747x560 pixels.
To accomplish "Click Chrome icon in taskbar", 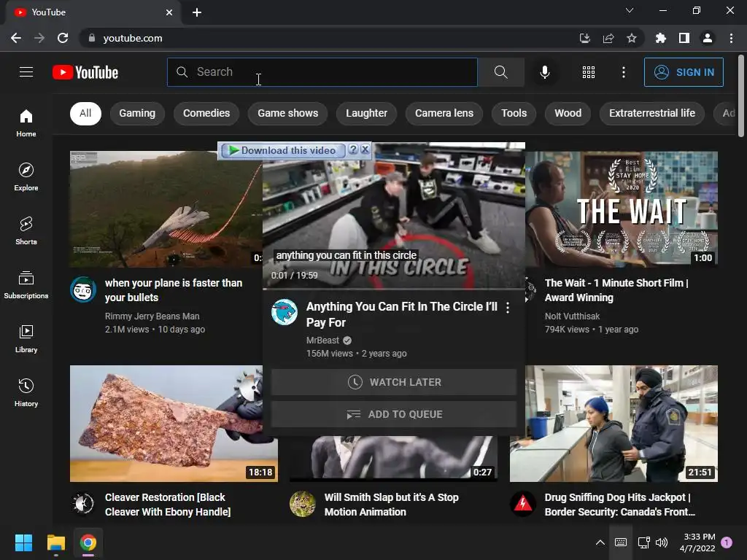I will (88, 542).
